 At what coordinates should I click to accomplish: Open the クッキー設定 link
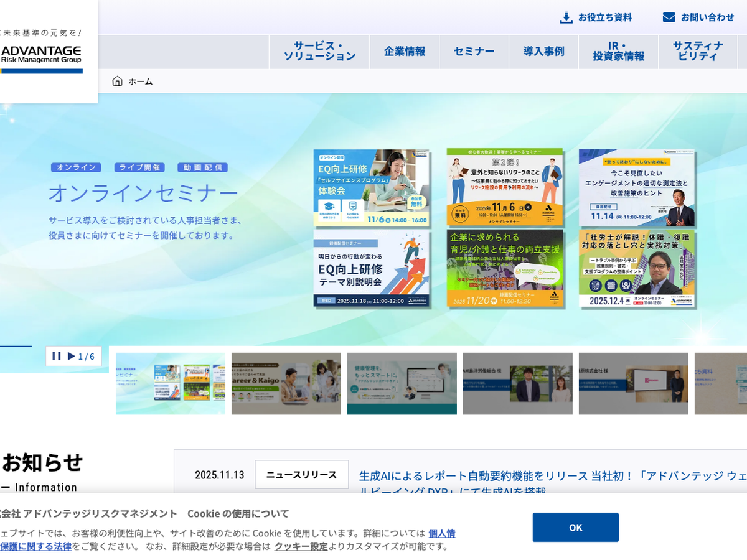[x=301, y=546]
